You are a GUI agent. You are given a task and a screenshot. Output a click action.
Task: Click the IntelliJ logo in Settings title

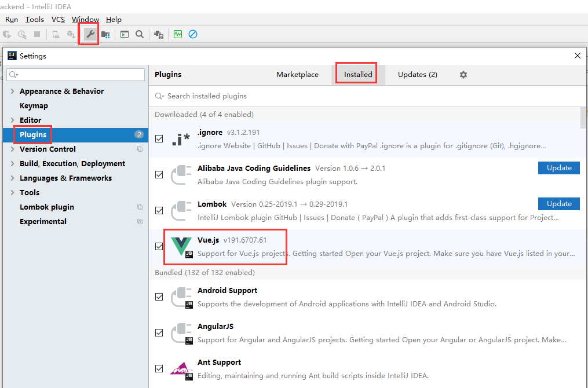pos(12,56)
